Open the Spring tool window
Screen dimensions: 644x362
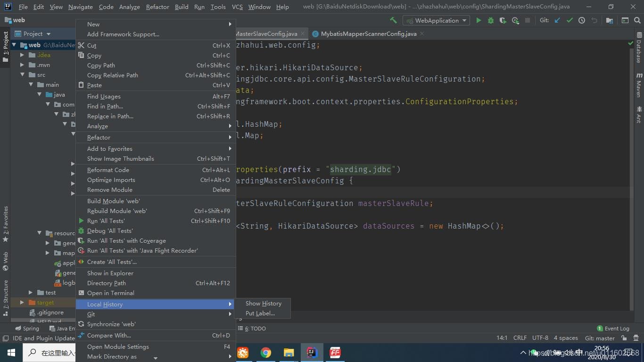pyautogui.click(x=27, y=329)
